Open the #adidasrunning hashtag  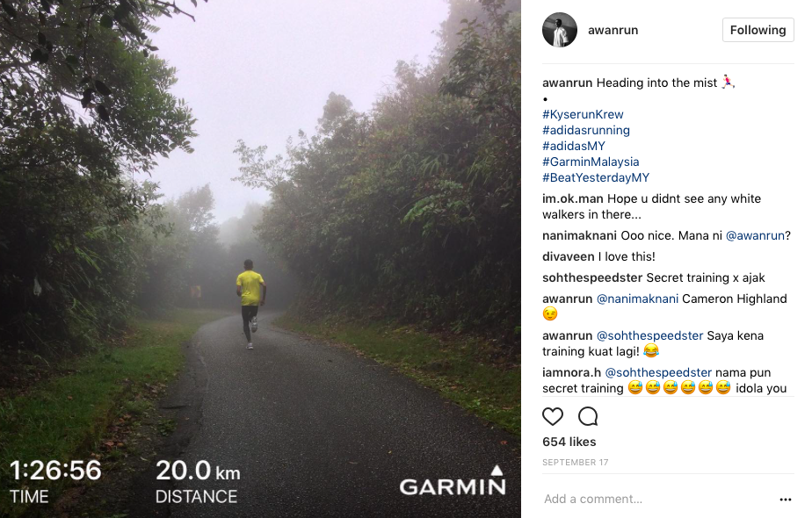tap(585, 131)
